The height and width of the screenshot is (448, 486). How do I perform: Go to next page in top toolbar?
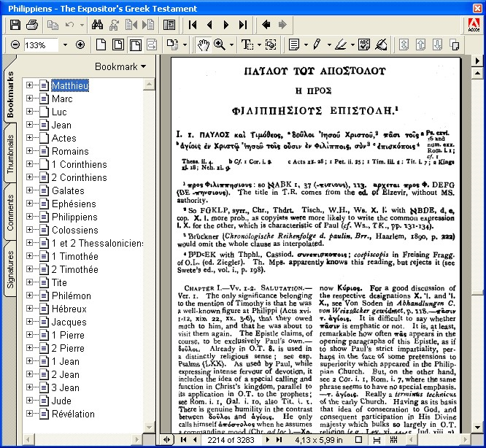coord(226,25)
